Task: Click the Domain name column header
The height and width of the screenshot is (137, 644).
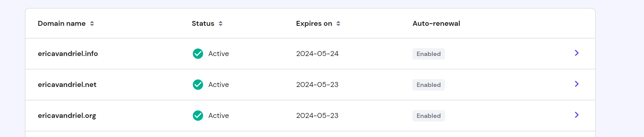Action: point(62,23)
